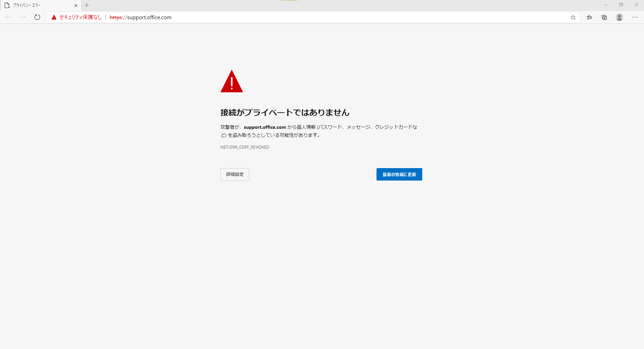
Task: Click the support.office.com address bar URL
Action: (141, 17)
